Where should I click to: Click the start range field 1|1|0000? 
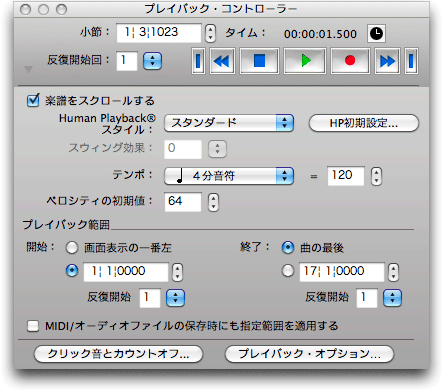(x=126, y=272)
